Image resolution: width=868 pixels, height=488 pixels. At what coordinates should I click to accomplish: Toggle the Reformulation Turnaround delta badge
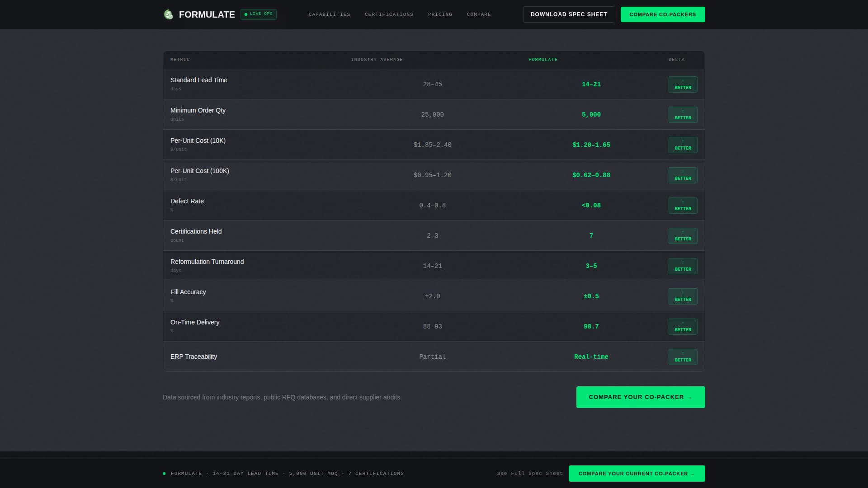pos(683,266)
